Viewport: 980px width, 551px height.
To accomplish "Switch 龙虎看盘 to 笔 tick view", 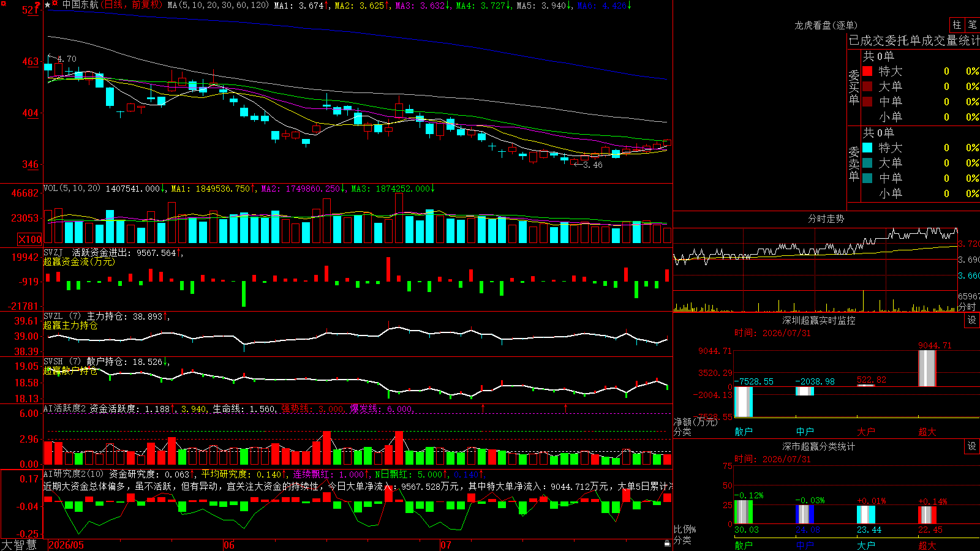I will 972,24.
